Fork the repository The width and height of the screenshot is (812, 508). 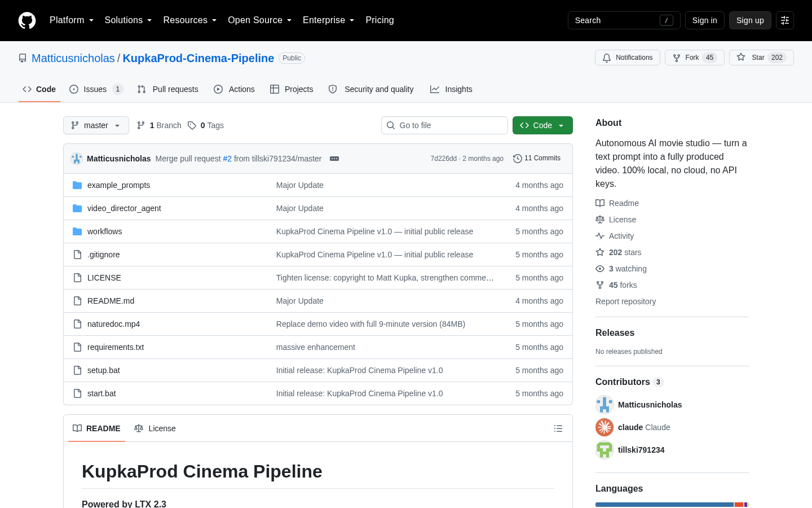pyautogui.click(x=695, y=58)
